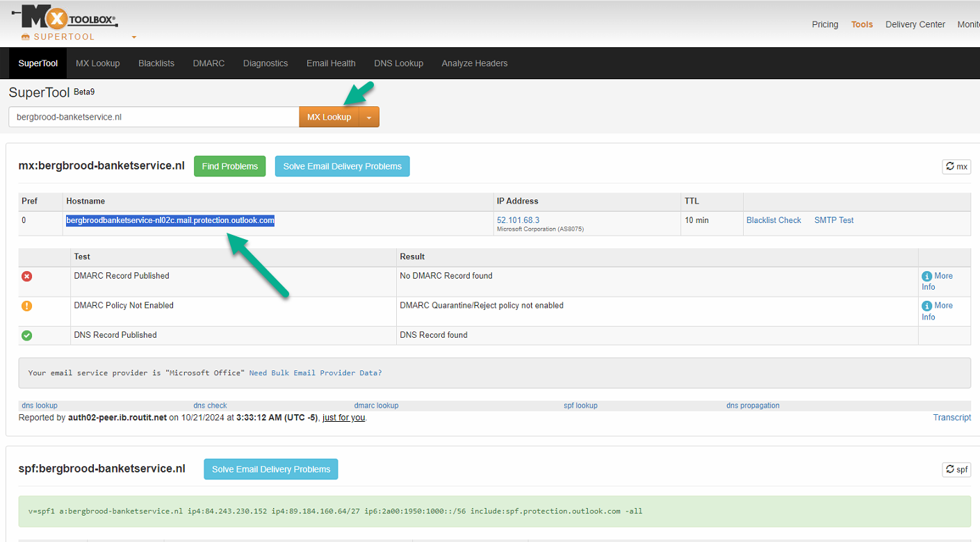The image size is (980, 542).
Task: Click Solve Email Delivery Problems in mx section
Action: tap(343, 166)
